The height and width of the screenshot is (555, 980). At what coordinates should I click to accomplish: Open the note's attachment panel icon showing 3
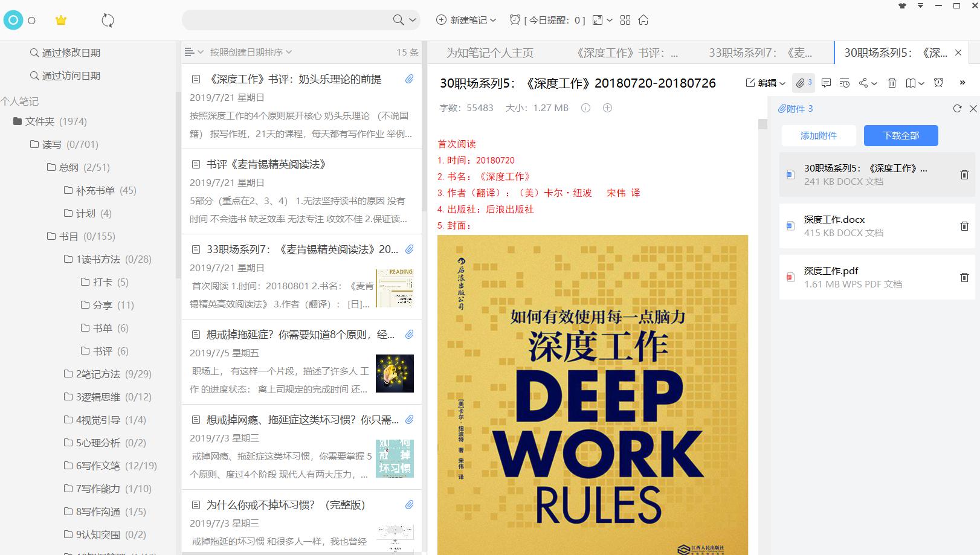coord(804,83)
